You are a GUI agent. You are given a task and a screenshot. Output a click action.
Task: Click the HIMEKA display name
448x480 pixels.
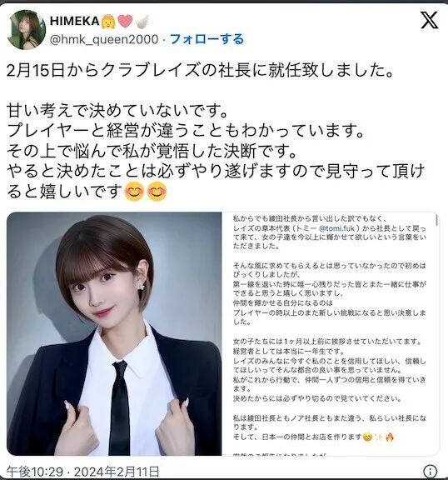coord(74,21)
